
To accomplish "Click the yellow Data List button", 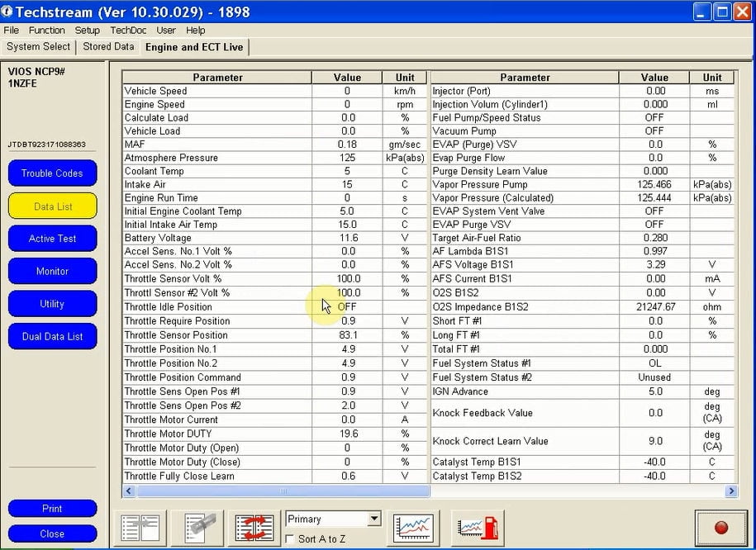I will [x=52, y=206].
